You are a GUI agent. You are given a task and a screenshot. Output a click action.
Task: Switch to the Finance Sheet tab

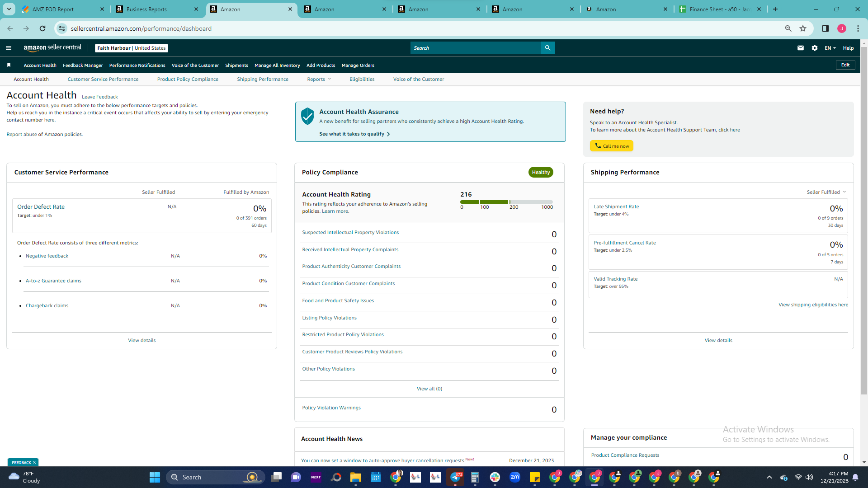[721, 9]
